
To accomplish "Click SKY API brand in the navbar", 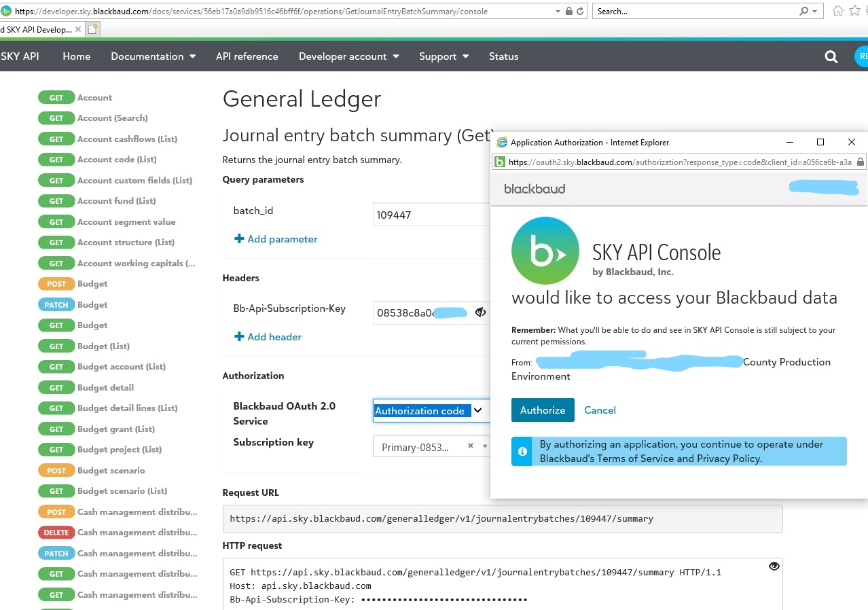I will coord(20,56).
